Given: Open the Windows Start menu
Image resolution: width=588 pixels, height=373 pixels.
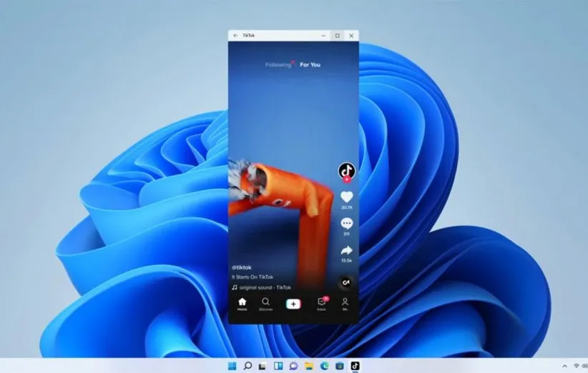Looking at the screenshot, I should (x=232, y=366).
